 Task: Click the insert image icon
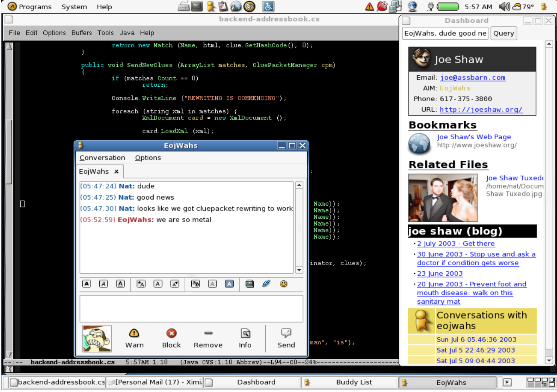click(249, 284)
